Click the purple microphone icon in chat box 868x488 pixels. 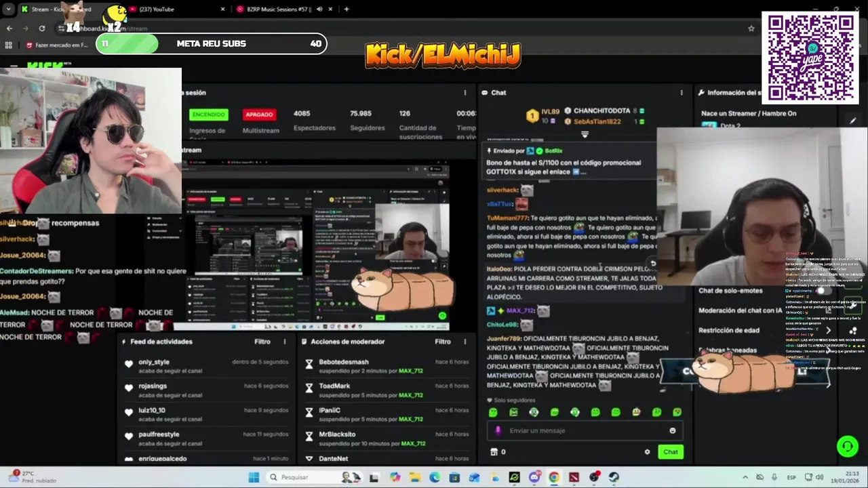coord(498,430)
